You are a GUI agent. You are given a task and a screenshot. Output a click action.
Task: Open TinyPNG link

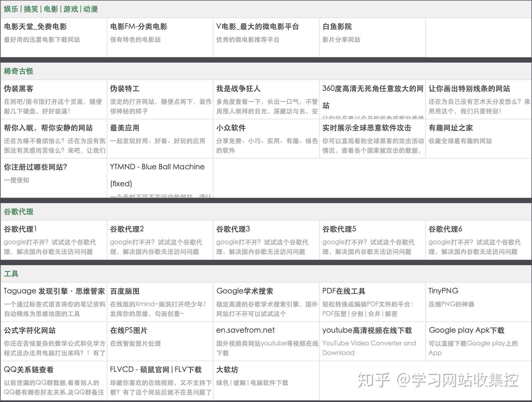click(443, 291)
